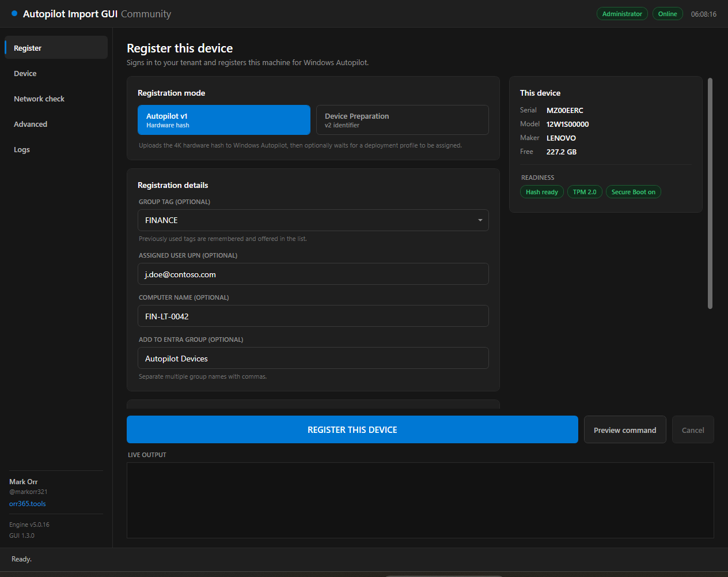Click REGISTER THIS DEVICE button

coord(352,429)
